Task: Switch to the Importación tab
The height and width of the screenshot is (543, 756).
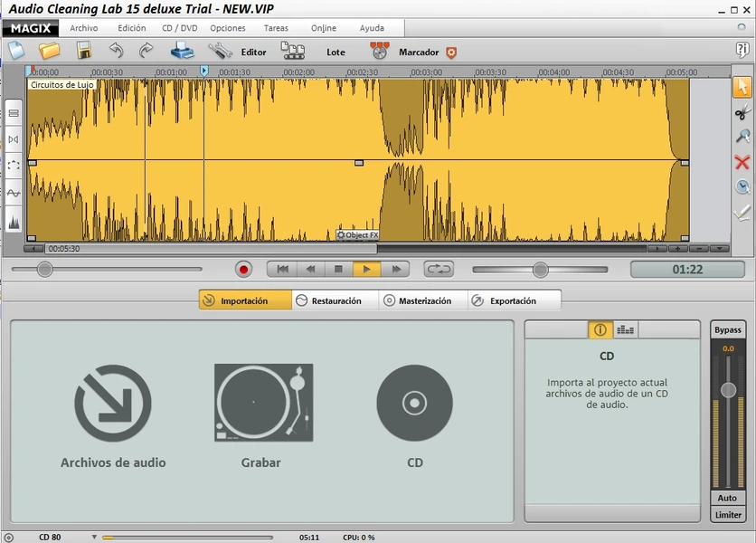Action: click(245, 300)
